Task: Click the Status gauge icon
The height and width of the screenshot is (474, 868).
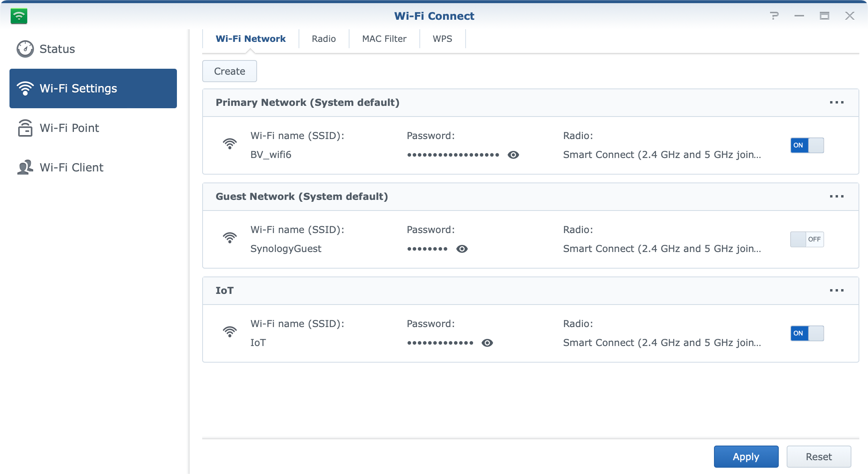Action: 25,49
